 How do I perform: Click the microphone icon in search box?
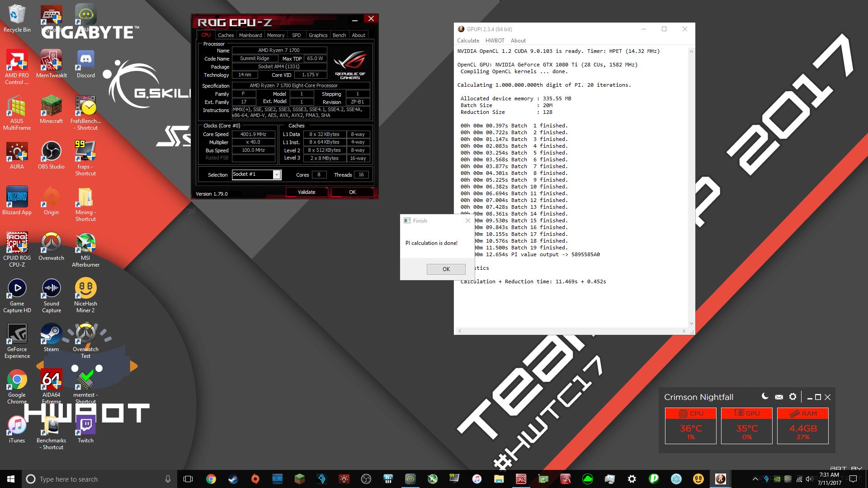point(168,479)
